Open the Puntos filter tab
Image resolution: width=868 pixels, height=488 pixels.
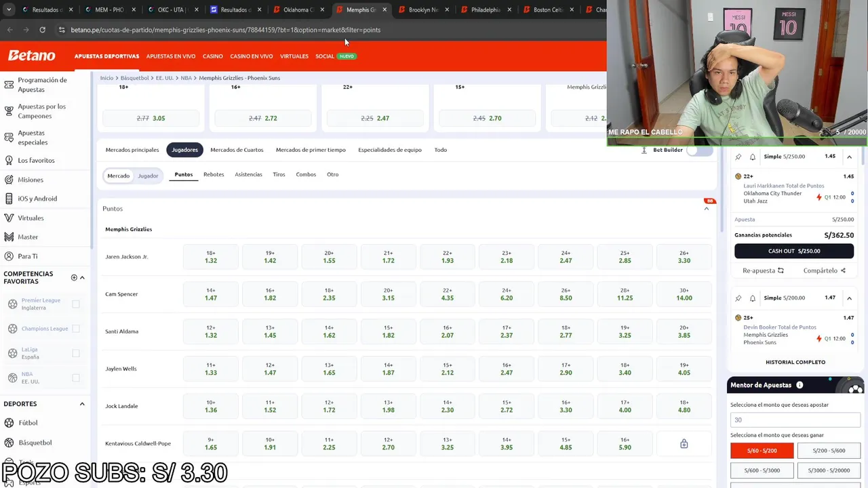pos(184,175)
